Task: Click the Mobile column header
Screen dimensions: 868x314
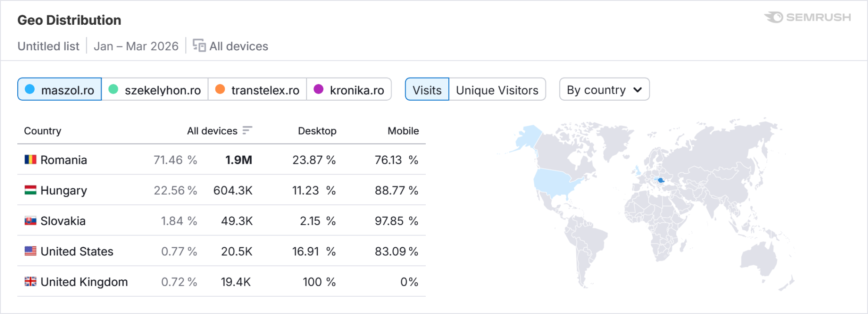Action: (x=403, y=131)
